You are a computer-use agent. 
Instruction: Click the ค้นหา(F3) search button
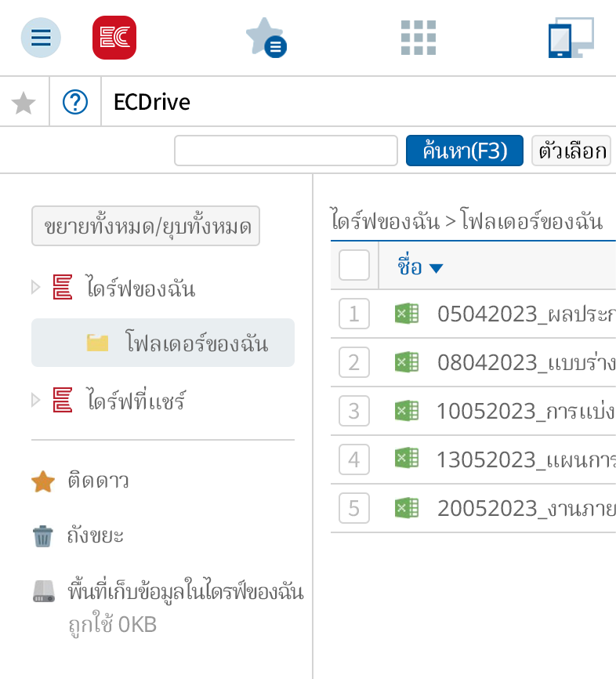point(464,150)
